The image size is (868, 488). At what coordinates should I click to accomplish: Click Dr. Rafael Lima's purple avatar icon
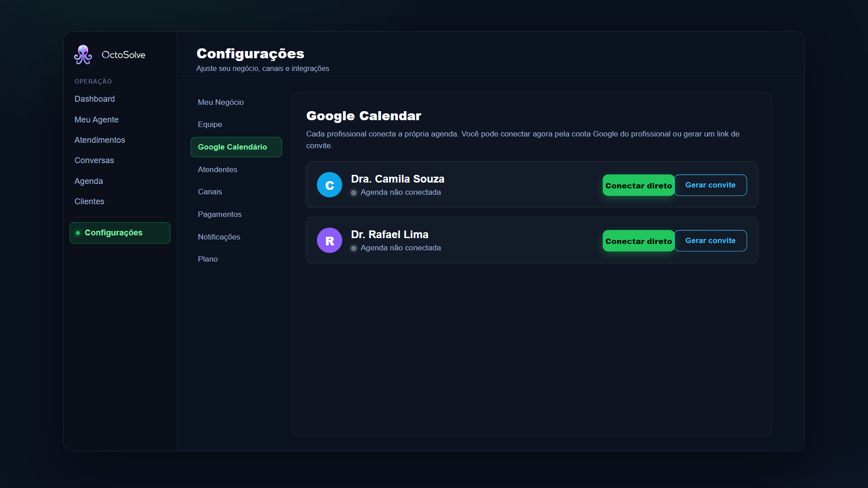coord(330,240)
